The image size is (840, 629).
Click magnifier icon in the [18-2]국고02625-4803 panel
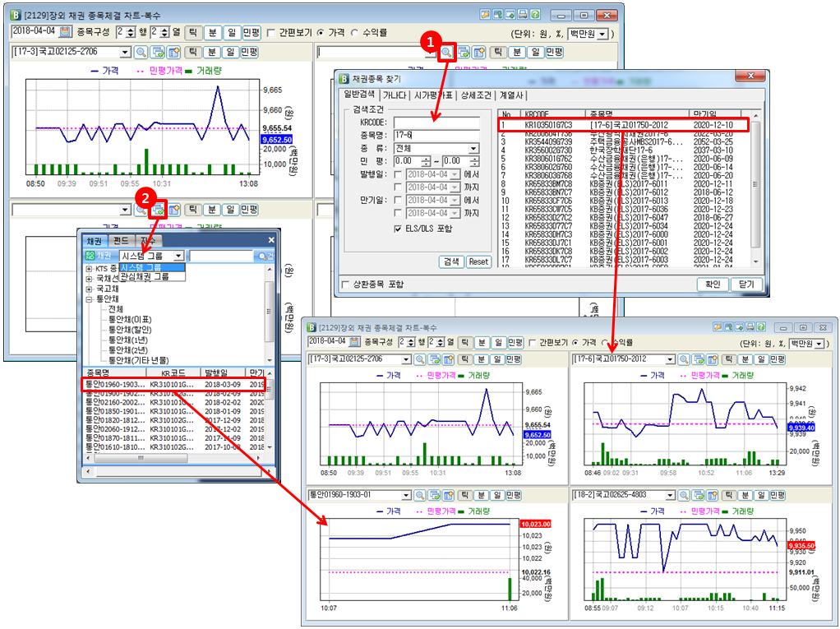click(x=684, y=495)
